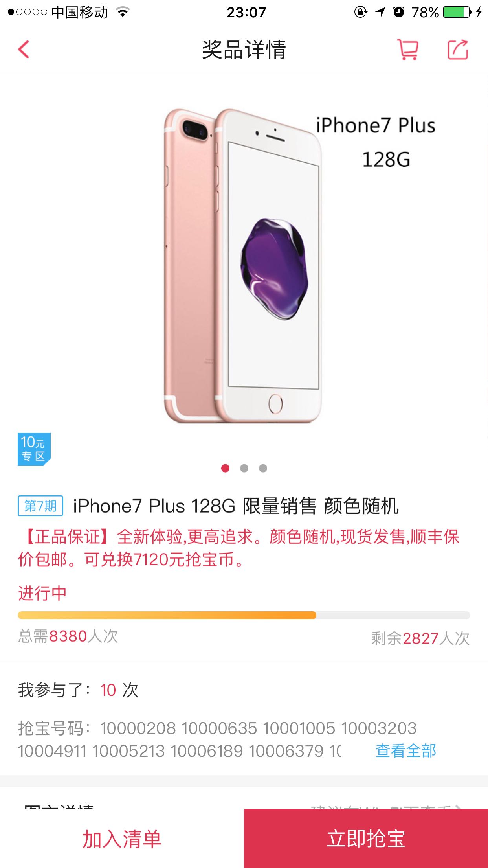This screenshot has width=488, height=868.
Task: Select the first carousel page dot
Action: [225, 468]
